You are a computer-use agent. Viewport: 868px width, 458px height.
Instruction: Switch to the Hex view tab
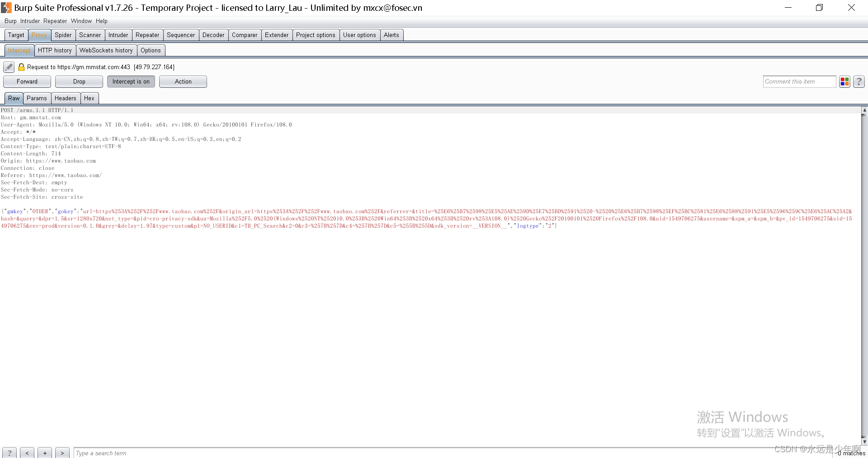click(90, 98)
